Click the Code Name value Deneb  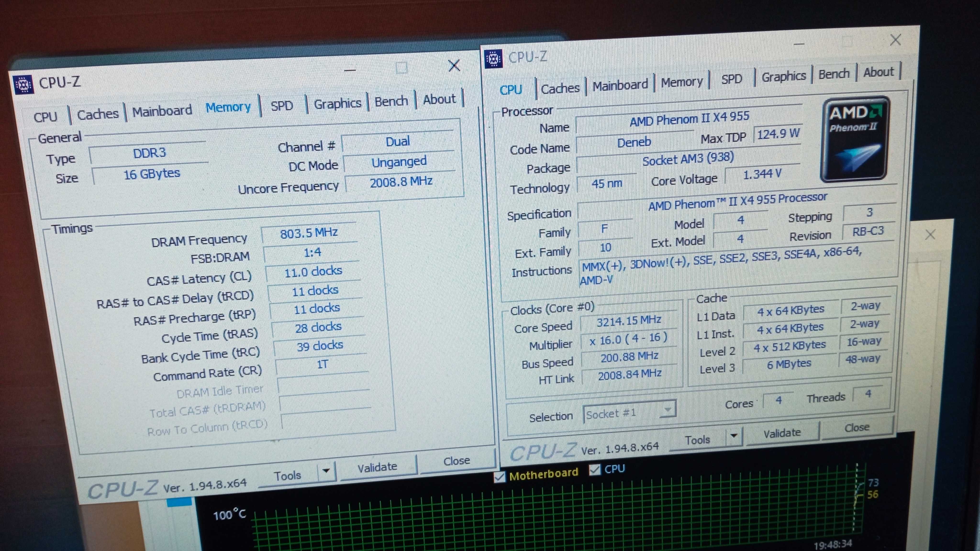(634, 143)
